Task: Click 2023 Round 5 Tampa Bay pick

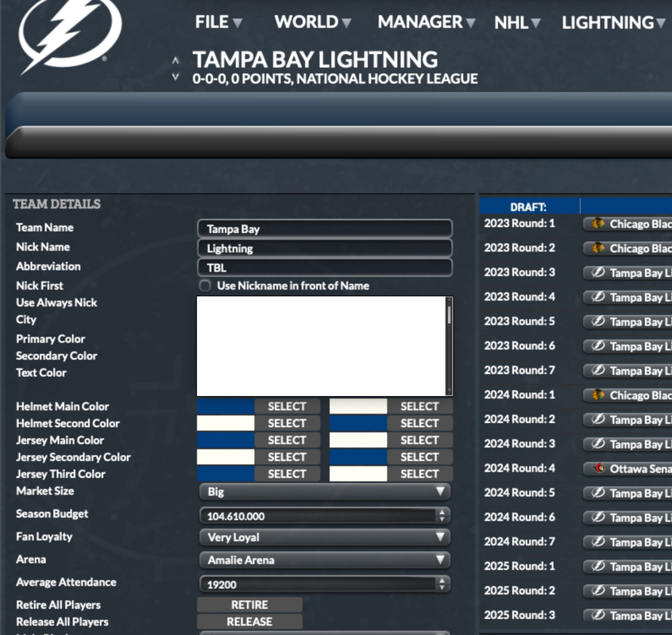Action: tap(628, 321)
